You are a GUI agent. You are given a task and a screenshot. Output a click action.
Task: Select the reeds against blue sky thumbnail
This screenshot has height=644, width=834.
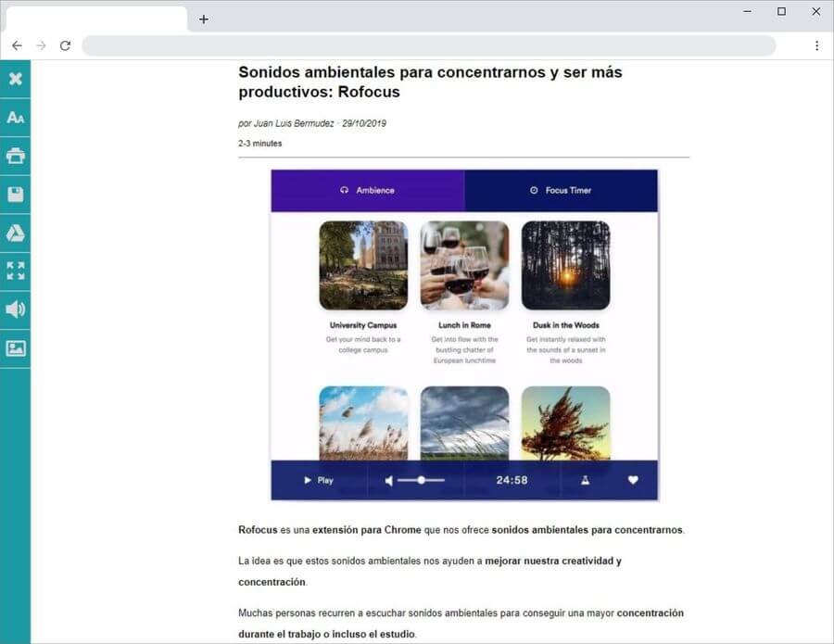[363, 423]
